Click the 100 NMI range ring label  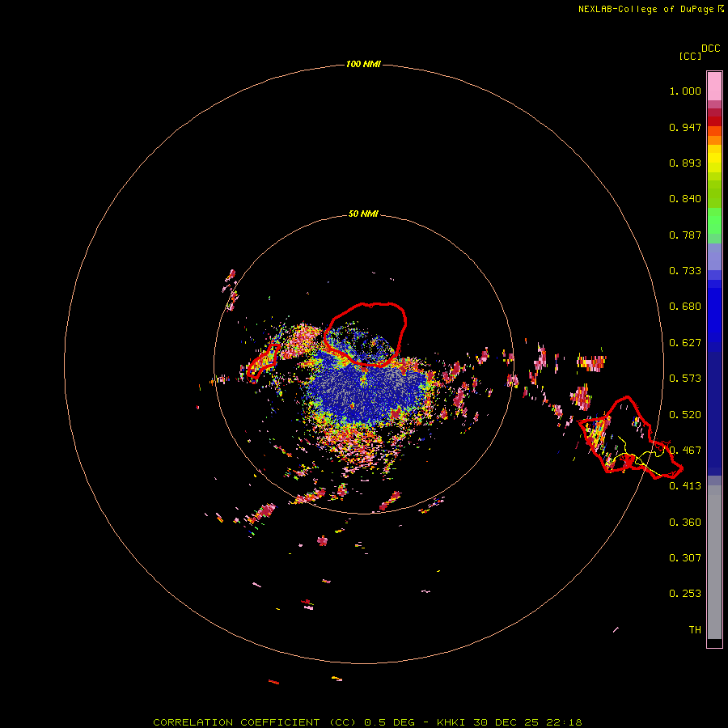click(363, 64)
